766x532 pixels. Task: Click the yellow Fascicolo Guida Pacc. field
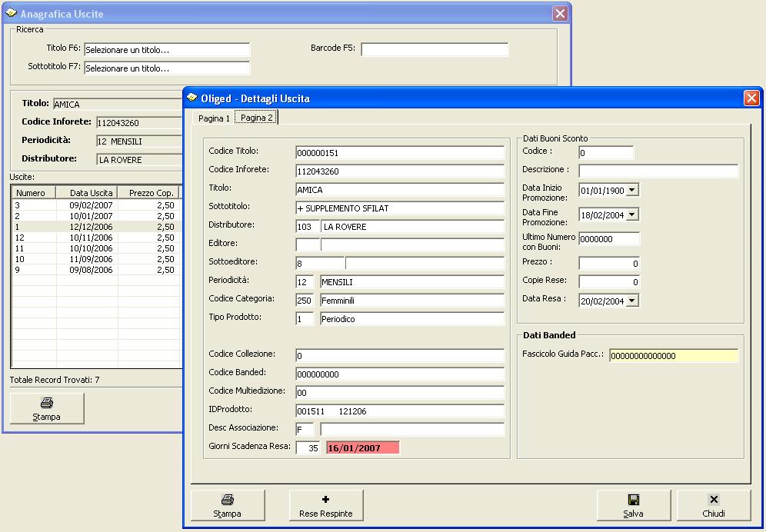coord(674,356)
